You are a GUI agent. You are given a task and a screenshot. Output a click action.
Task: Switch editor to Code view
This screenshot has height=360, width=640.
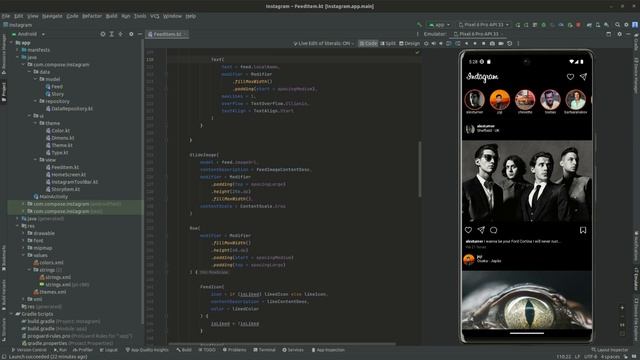(368, 43)
